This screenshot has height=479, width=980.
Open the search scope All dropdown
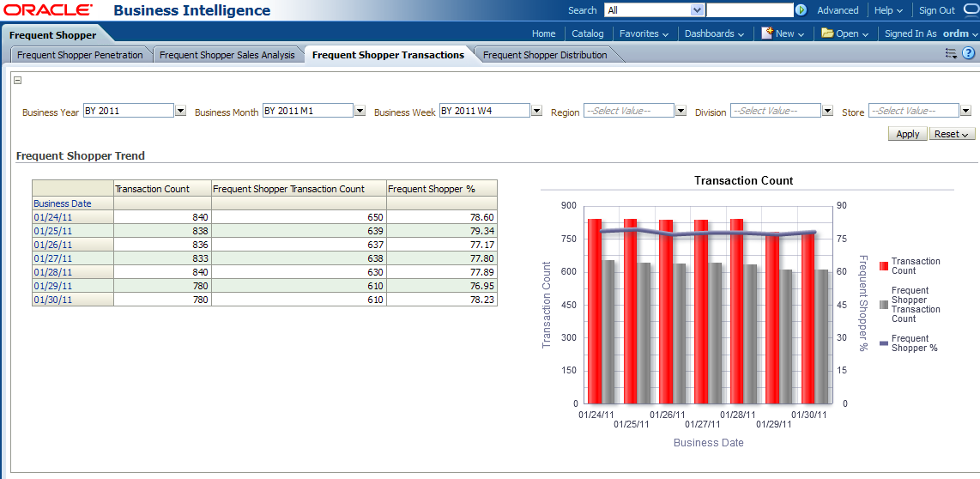[x=698, y=10]
